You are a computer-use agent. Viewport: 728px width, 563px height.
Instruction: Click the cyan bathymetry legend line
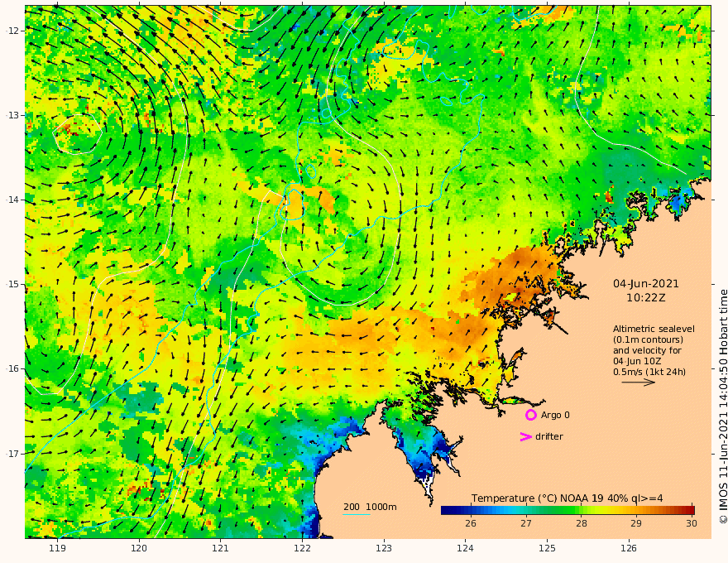pyautogui.click(x=356, y=514)
